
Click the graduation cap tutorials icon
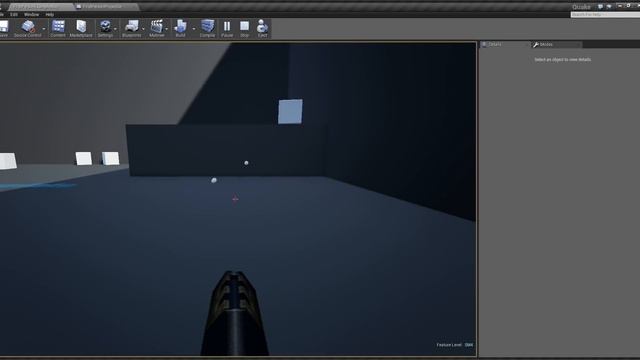point(609,7)
